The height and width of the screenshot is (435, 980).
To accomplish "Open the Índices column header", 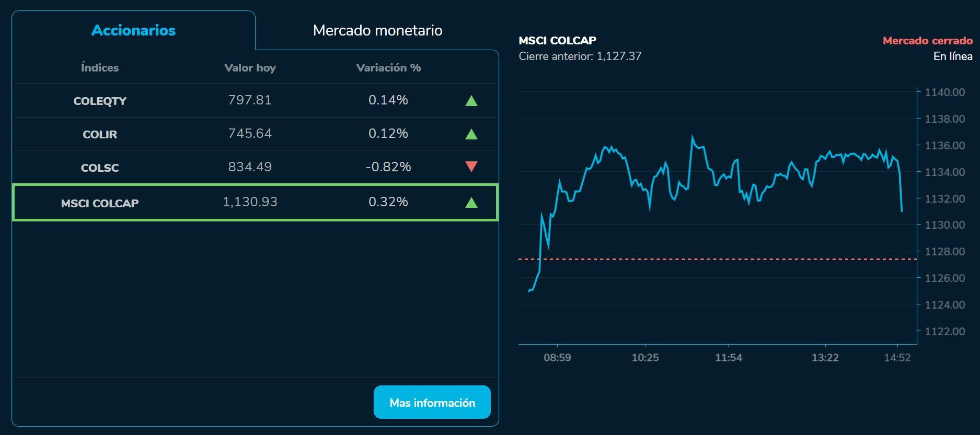I will 99,67.
